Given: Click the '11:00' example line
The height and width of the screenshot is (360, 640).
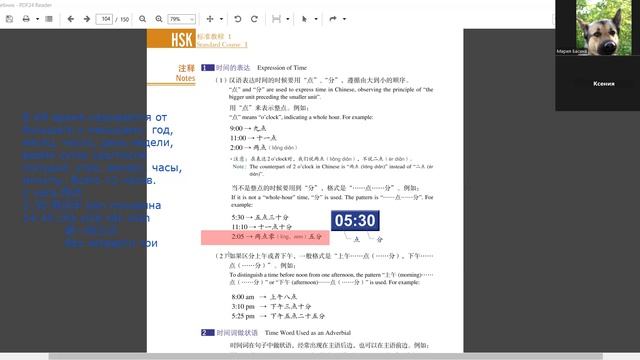Looking at the screenshot, I should point(253,138).
